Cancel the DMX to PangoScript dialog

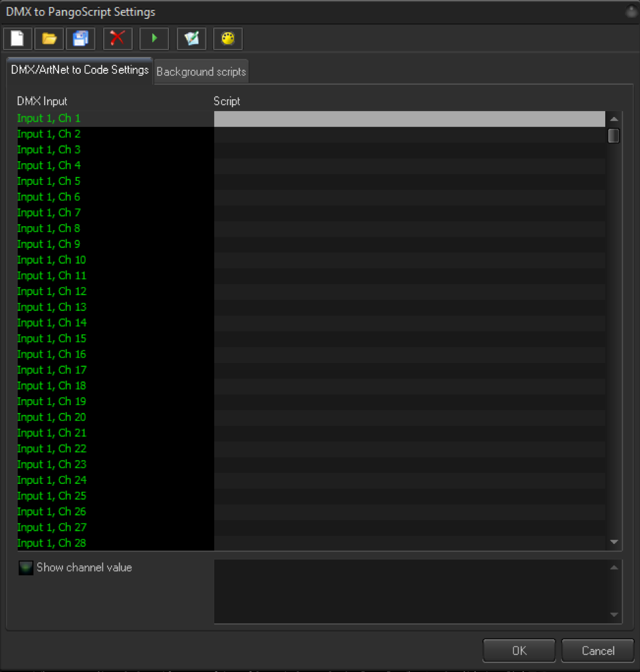(597, 650)
